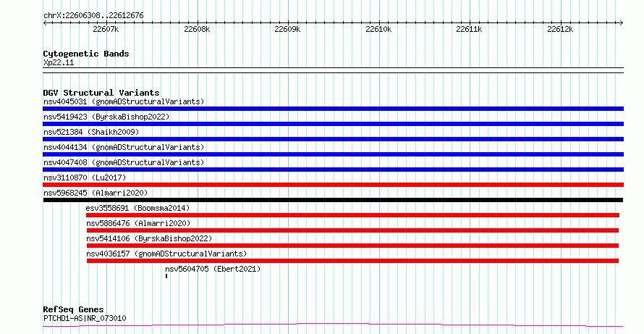Select the red bar under nsv3110870

(333, 185)
